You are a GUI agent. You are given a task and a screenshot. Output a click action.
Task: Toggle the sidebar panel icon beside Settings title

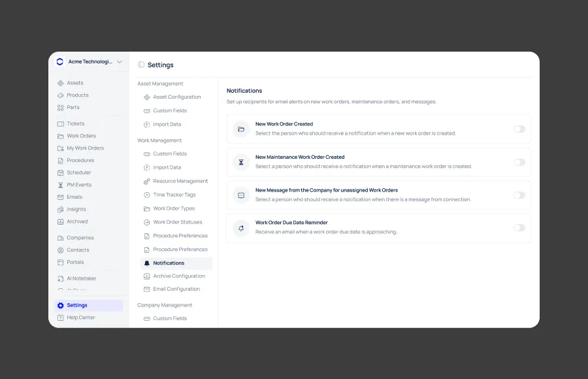pyautogui.click(x=141, y=65)
